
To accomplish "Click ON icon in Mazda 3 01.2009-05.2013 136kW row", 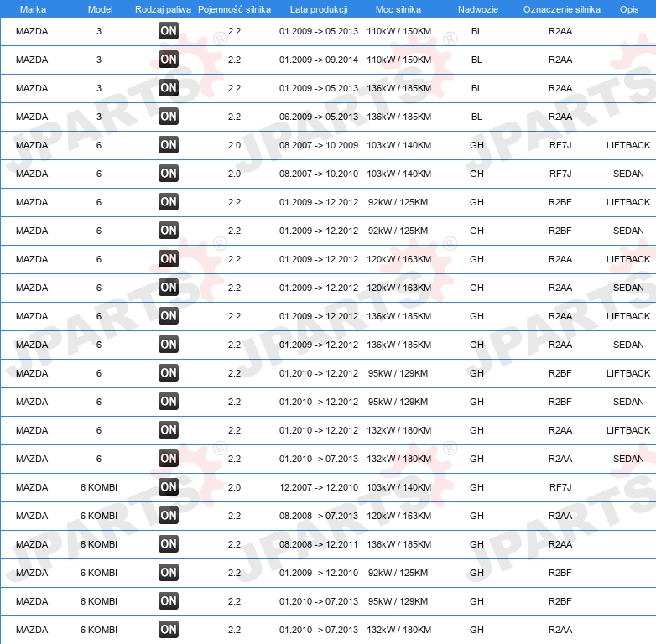I will coord(169,88).
